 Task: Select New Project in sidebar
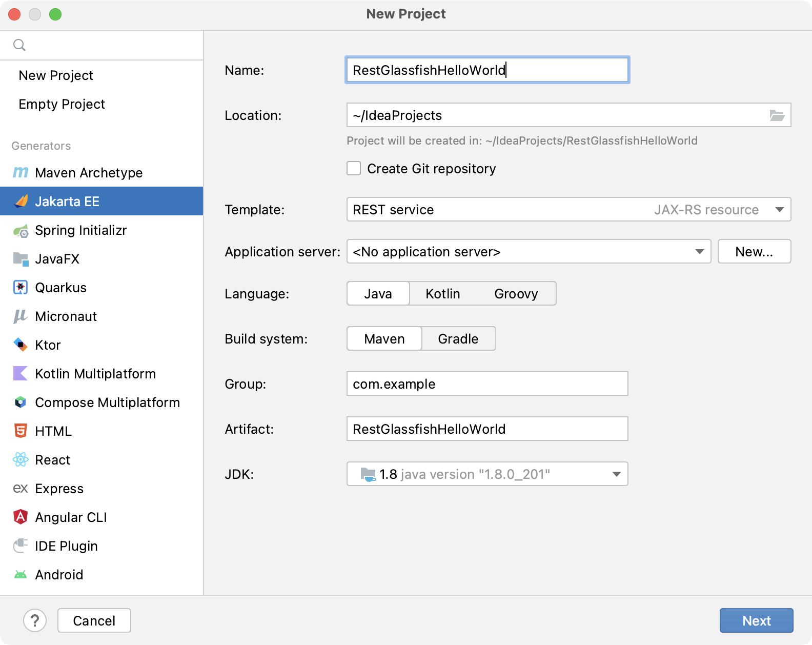tap(101, 75)
